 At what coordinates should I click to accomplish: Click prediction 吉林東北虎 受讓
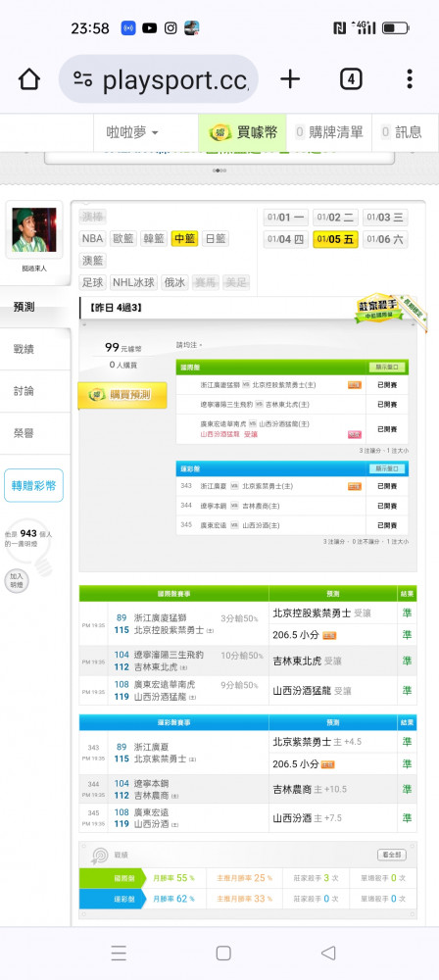tap(307, 661)
